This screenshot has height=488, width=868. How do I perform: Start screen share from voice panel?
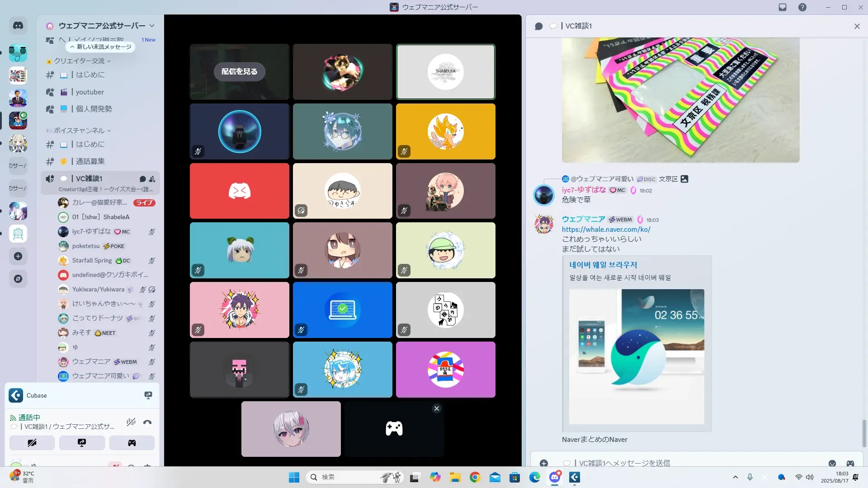[x=82, y=443]
